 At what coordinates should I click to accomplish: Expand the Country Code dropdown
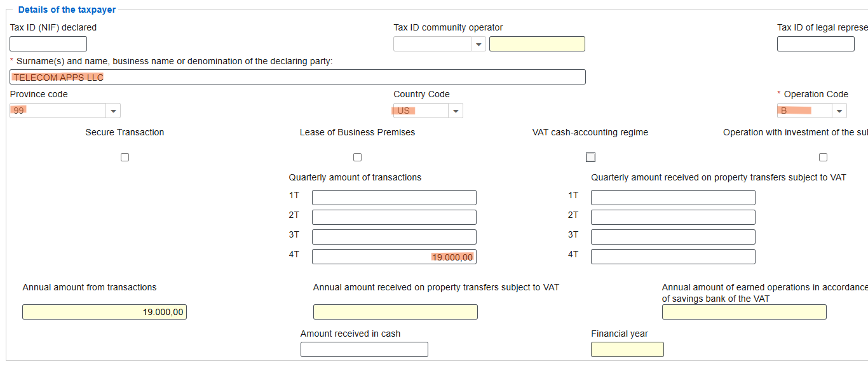click(x=456, y=111)
